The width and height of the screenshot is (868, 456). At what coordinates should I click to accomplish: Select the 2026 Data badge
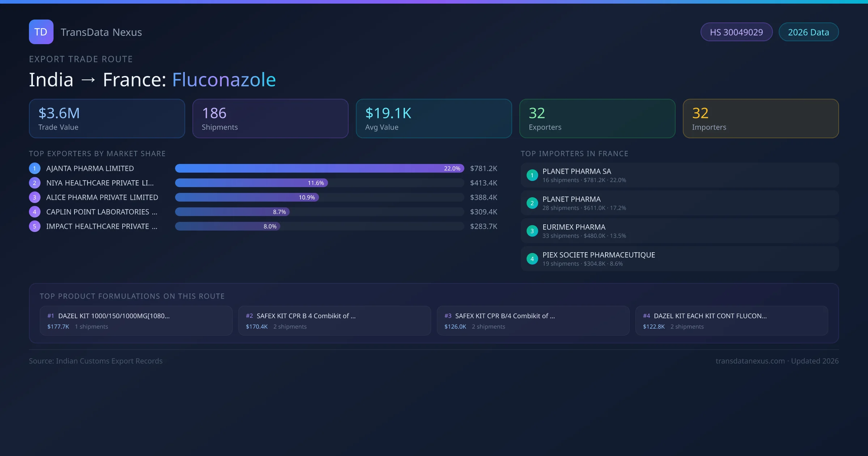click(808, 32)
